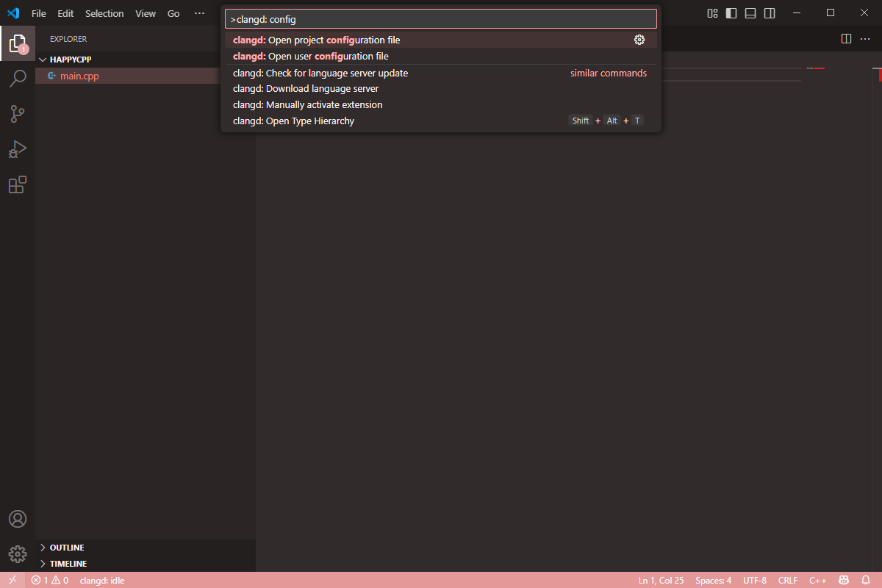The image size is (882, 588).
Task: Toggle Secondary Side Bar visibility
Action: [x=770, y=13]
